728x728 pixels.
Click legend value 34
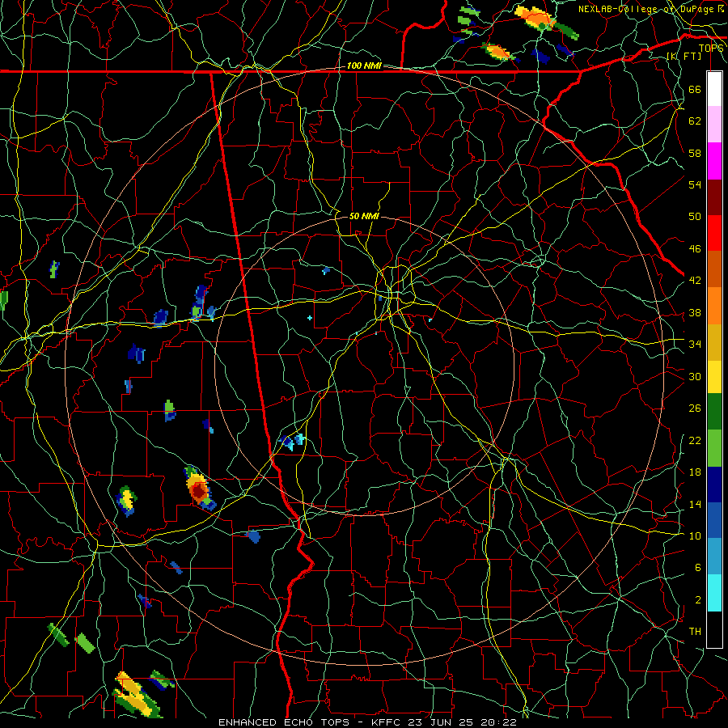(x=695, y=345)
